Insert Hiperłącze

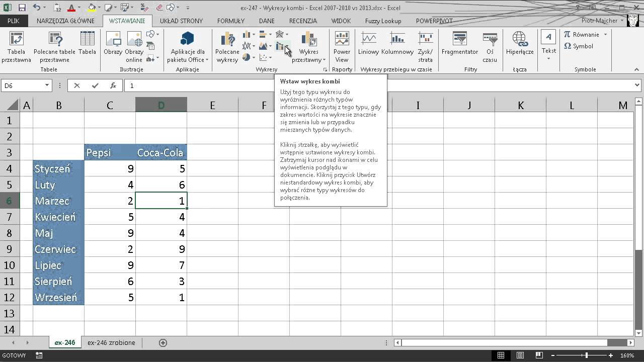pos(520,43)
